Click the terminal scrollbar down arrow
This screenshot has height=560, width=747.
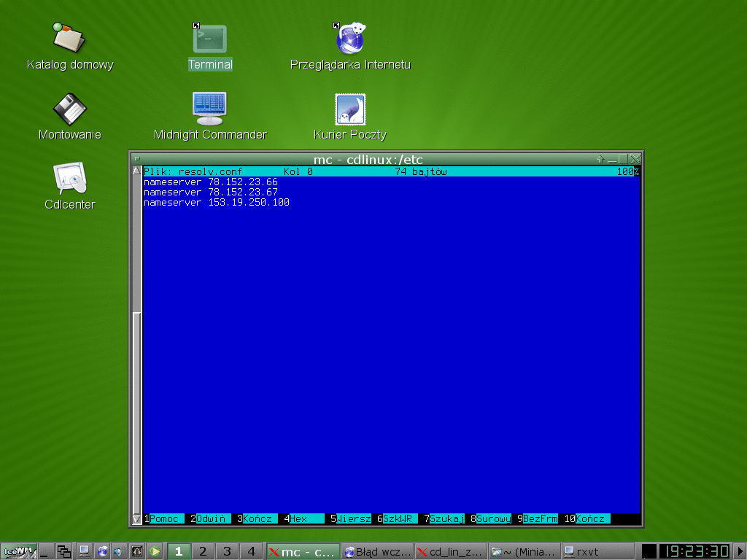coord(136,519)
